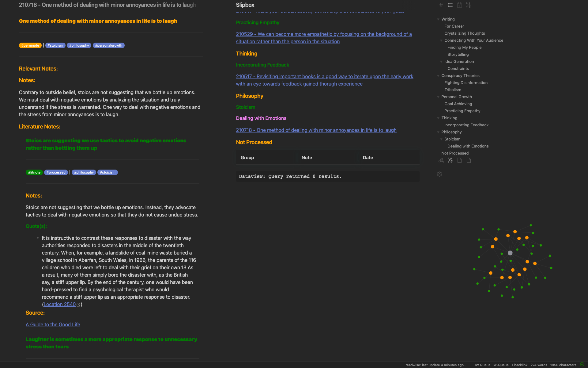Click the gray center node in graph
The width and height of the screenshot is (588, 368).
(510, 253)
